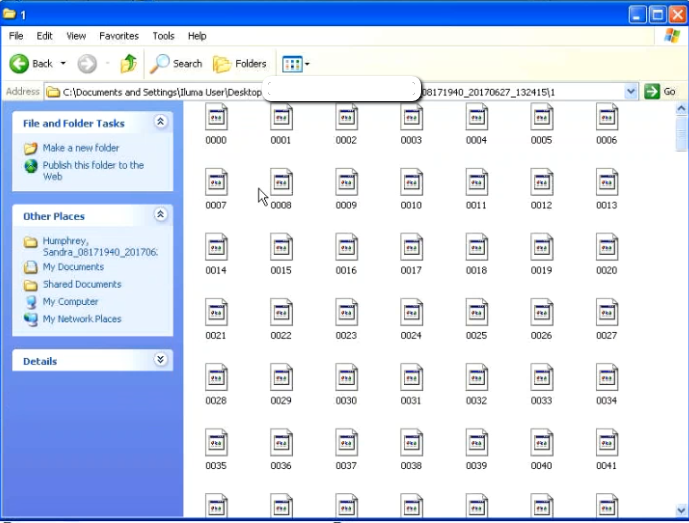Select file icon 0041
Screen dimensions: 689x523
click(x=607, y=442)
